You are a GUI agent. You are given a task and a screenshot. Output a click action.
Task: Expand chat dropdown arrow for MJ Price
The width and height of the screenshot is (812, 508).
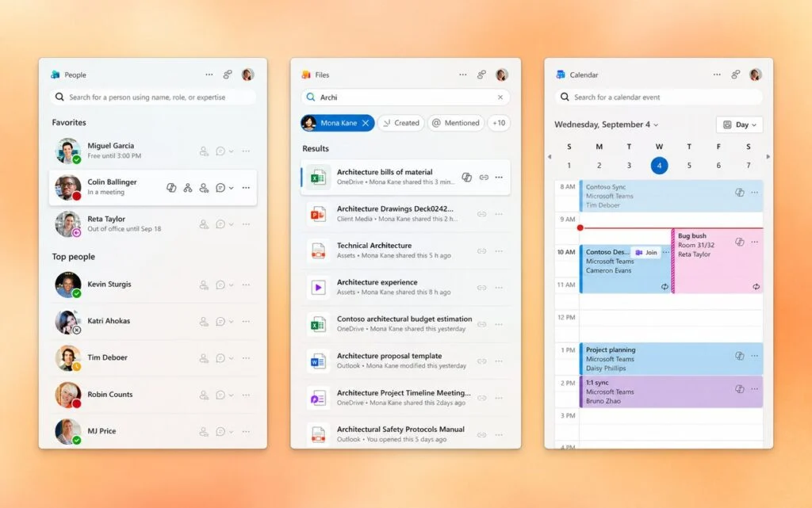tap(232, 431)
